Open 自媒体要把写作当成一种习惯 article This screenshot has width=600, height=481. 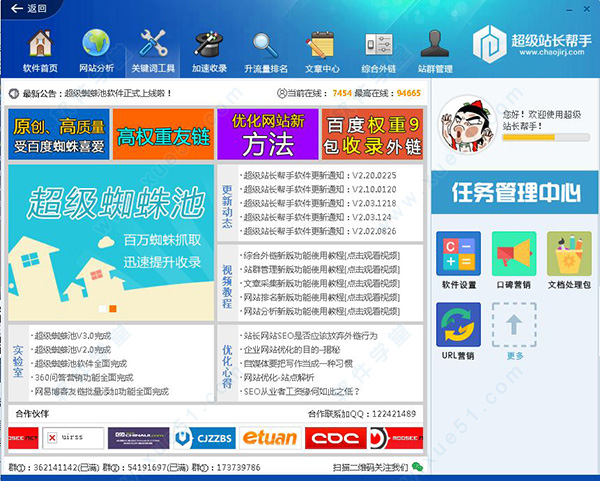pos(298,364)
